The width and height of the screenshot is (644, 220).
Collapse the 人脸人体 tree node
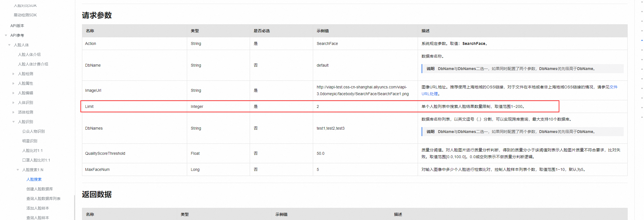[x=9, y=45]
